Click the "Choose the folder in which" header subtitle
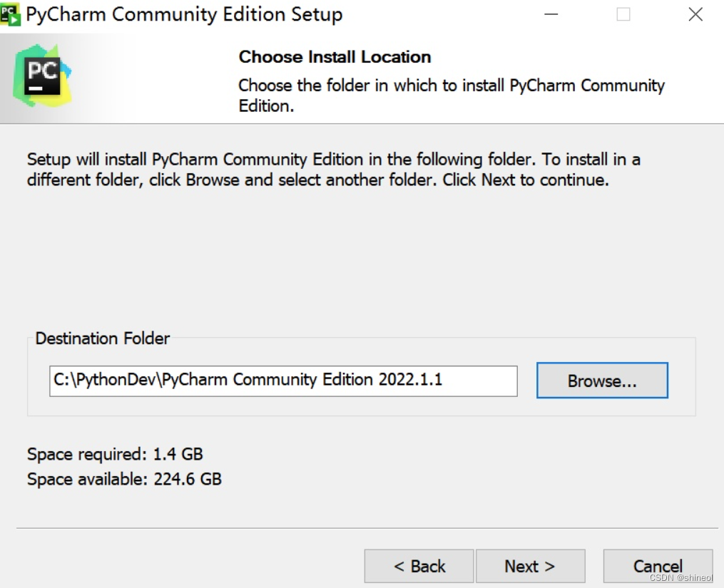Image resolution: width=724 pixels, height=588 pixels. point(451,96)
